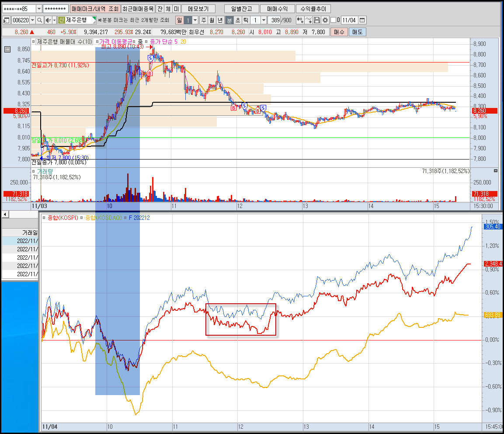Click the account password field
The height and width of the screenshot is (434, 504).
pos(55,9)
